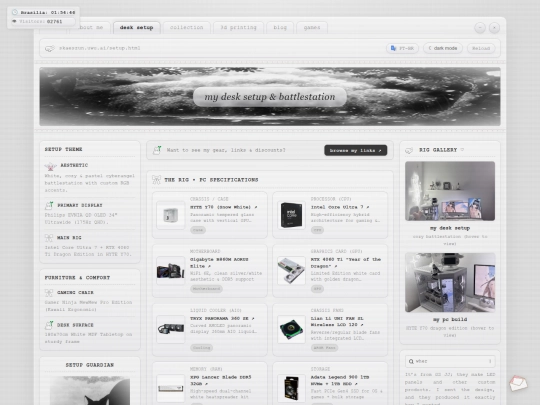
Task: Click the my pc build caption
Action: (x=450, y=319)
